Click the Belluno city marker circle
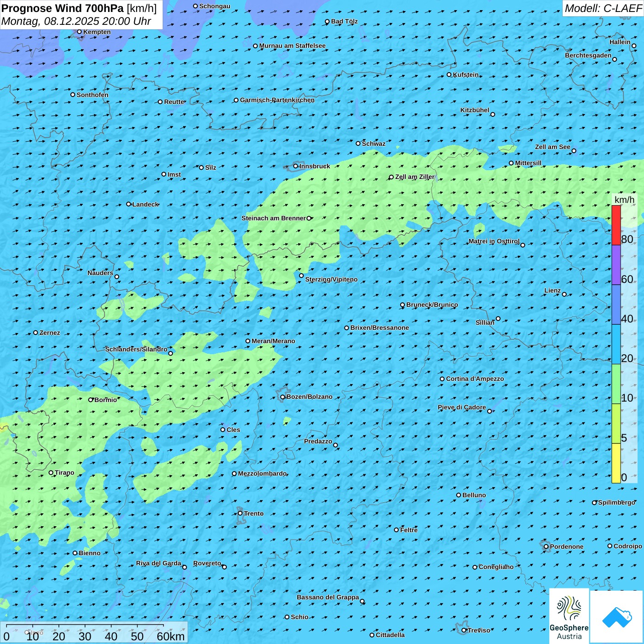 click(x=459, y=495)
